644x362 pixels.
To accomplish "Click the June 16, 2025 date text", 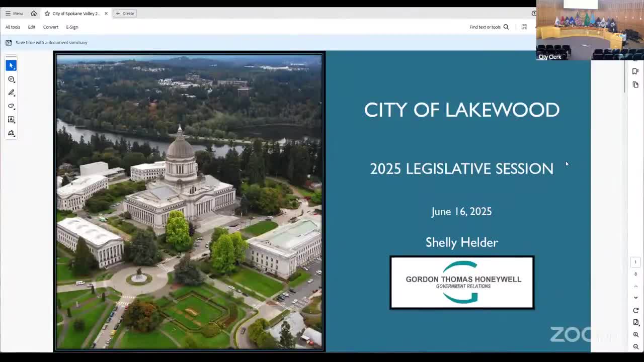I will pyautogui.click(x=461, y=212).
